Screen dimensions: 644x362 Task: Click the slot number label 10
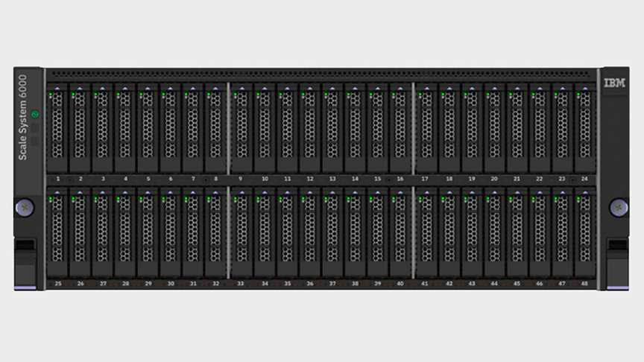pos(265,179)
